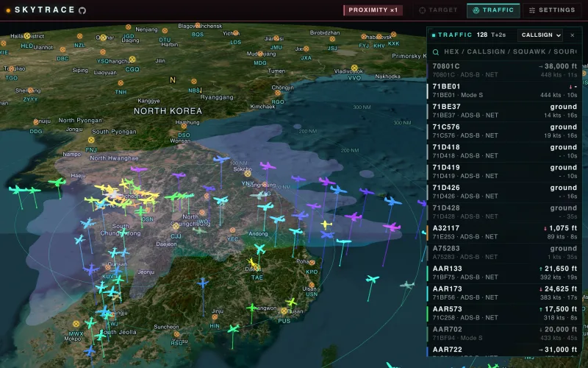Select the AAR573 flight row
This screenshot has width=588, height=368.
pyautogui.click(x=504, y=314)
